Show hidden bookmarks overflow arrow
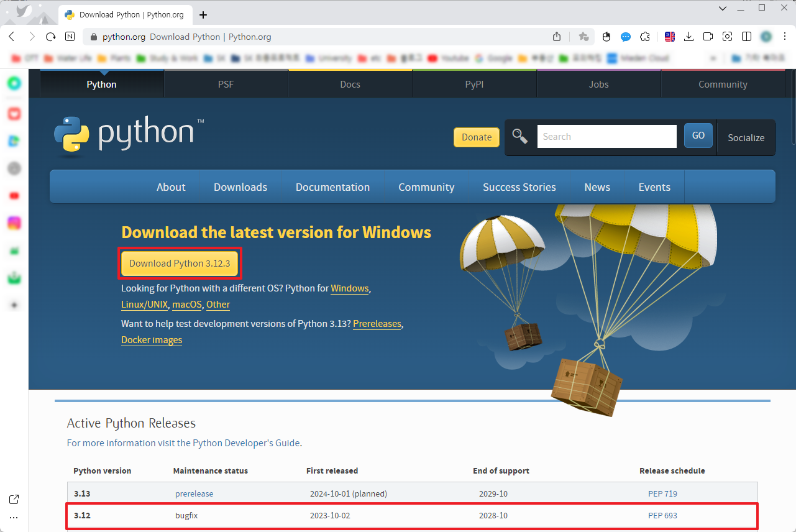Image resolution: width=796 pixels, height=532 pixels. point(713,58)
